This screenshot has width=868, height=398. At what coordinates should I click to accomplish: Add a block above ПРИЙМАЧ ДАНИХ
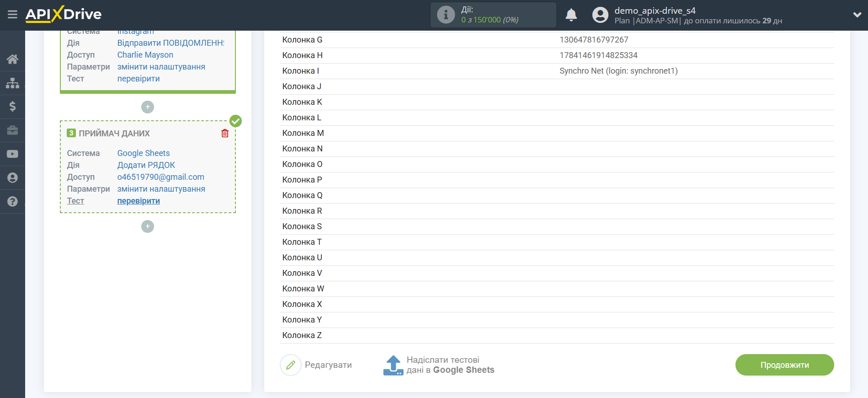coord(148,107)
